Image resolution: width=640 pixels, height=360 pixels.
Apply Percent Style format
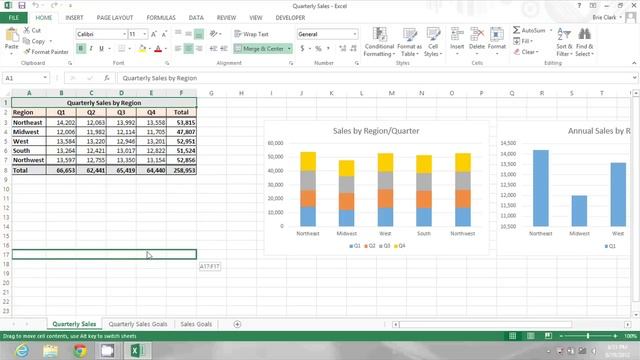click(318, 49)
